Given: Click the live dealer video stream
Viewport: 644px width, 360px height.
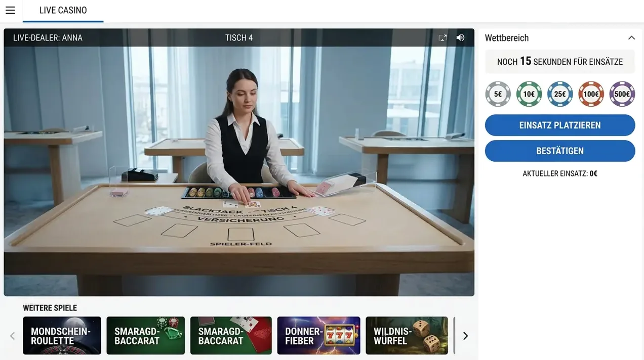Looking at the screenshot, I should point(239,171).
